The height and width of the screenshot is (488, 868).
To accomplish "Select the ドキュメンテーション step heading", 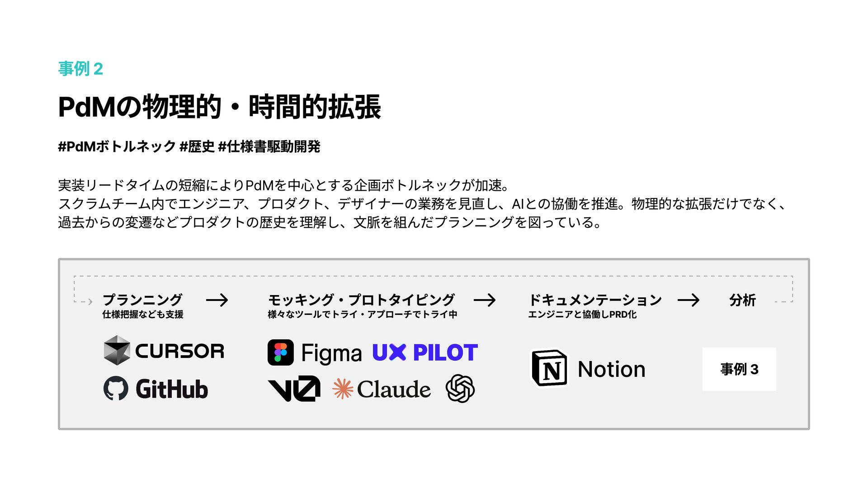I will click(x=595, y=300).
